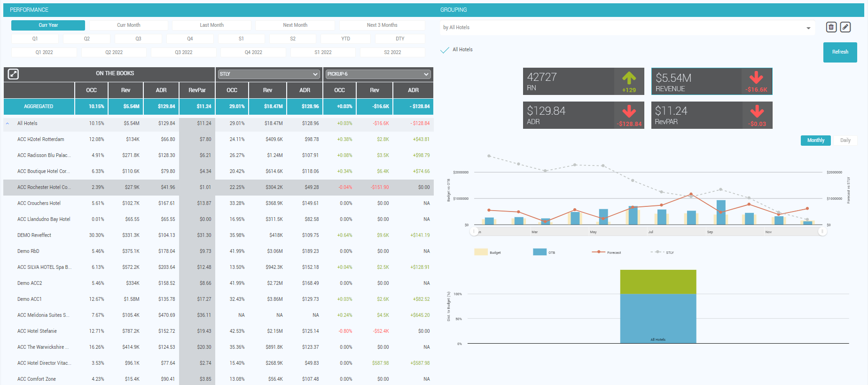
Task: Click the pencil edit grouping icon
Action: [x=845, y=27]
